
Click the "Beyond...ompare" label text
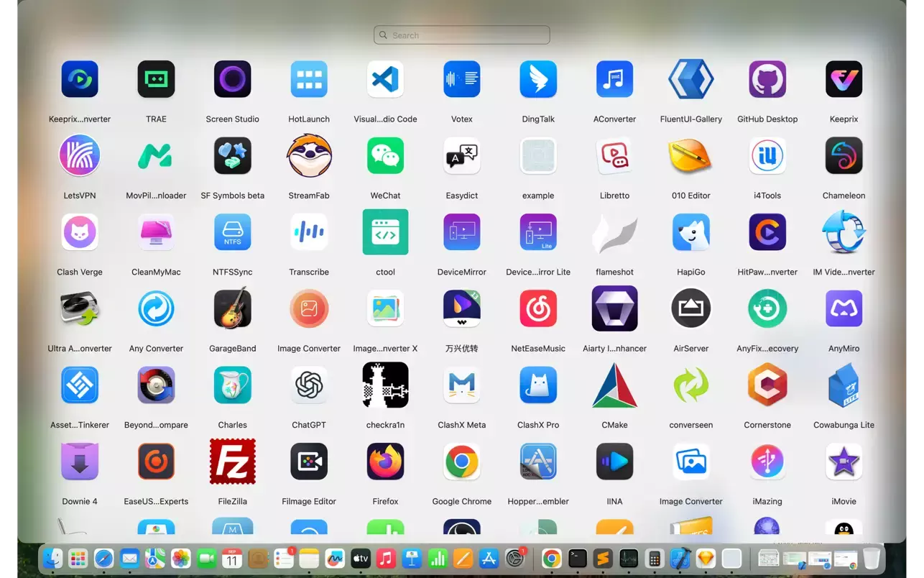tap(156, 425)
